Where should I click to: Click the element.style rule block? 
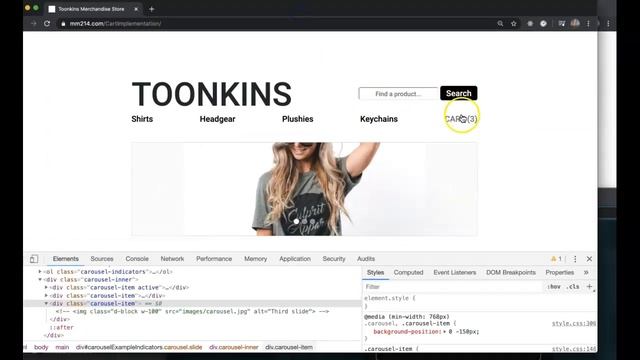tap(480, 302)
